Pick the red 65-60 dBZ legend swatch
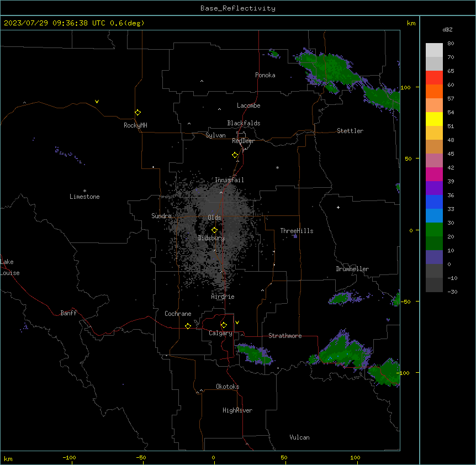The height and width of the screenshot is (465, 476). coord(434,78)
